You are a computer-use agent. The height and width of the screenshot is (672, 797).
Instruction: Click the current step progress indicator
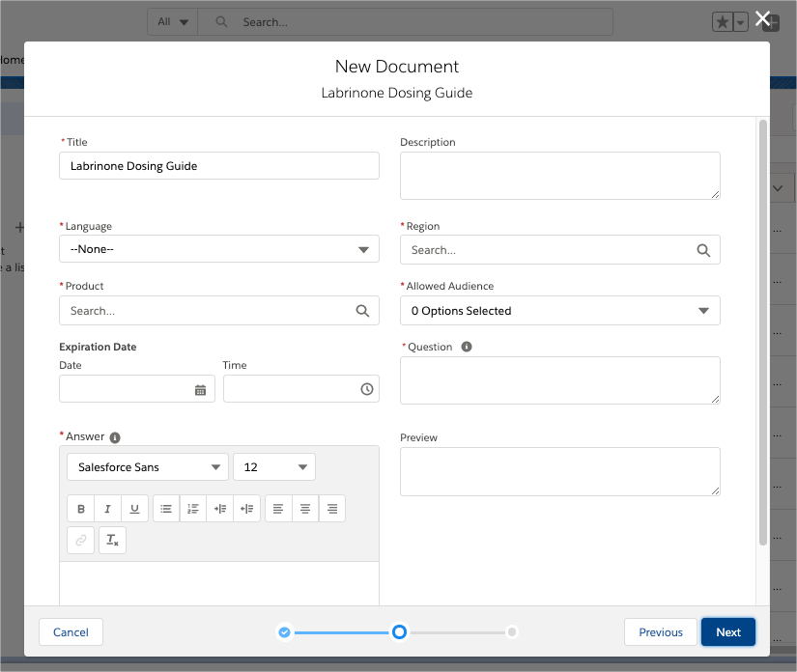click(399, 632)
